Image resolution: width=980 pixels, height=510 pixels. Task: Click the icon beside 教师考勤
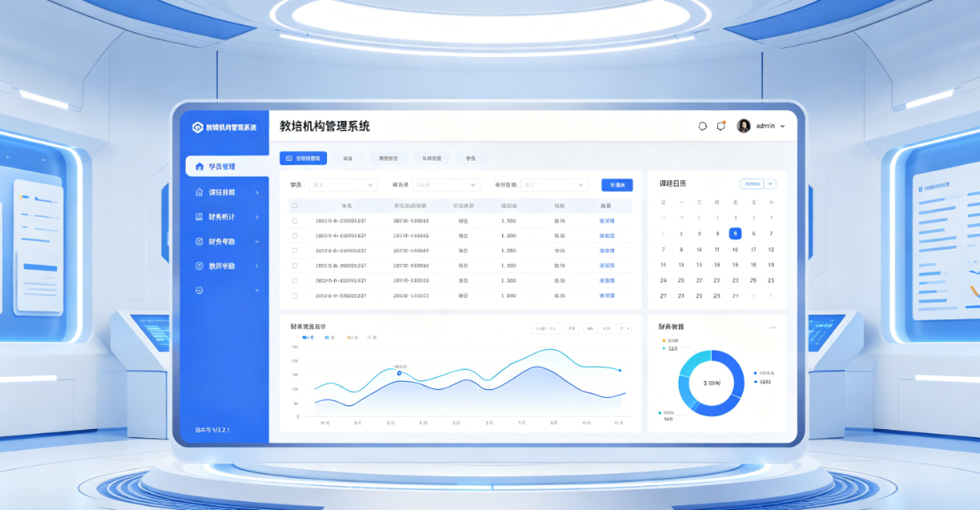(x=199, y=266)
